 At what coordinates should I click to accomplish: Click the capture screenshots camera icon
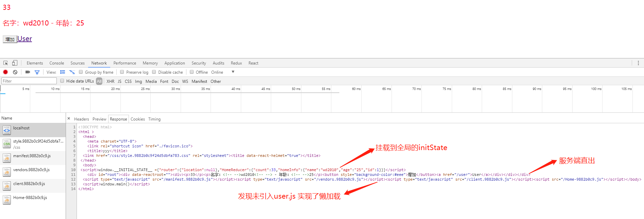(x=28, y=72)
